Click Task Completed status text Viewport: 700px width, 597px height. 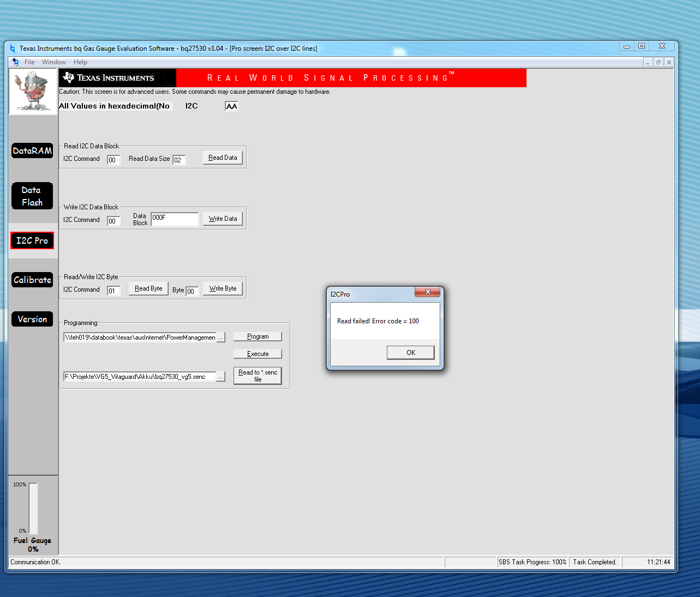point(595,562)
